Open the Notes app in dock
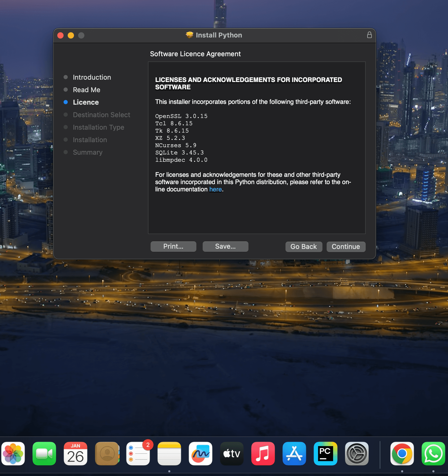The height and width of the screenshot is (476, 448). 169,453
